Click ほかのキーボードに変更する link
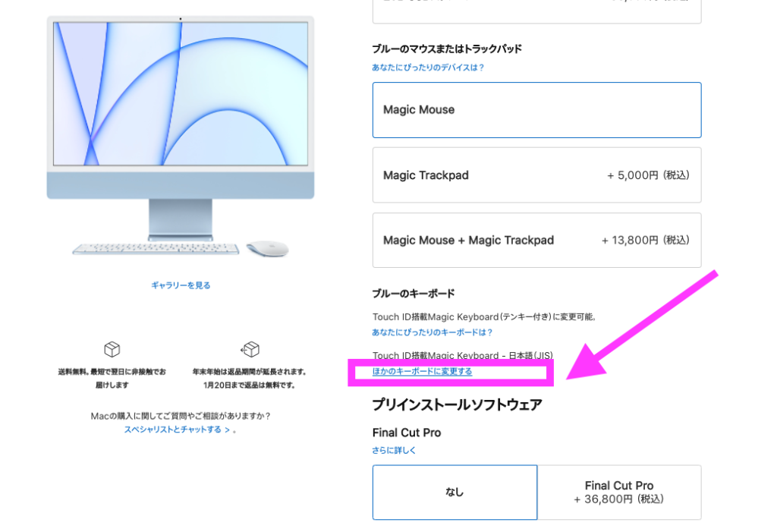Viewport: 777px width, 532px height. click(422, 371)
